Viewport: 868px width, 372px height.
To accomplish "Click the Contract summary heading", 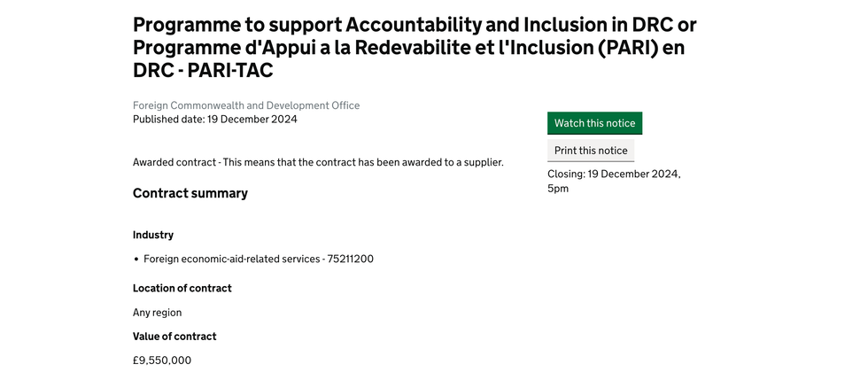I will (x=190, y=193).
